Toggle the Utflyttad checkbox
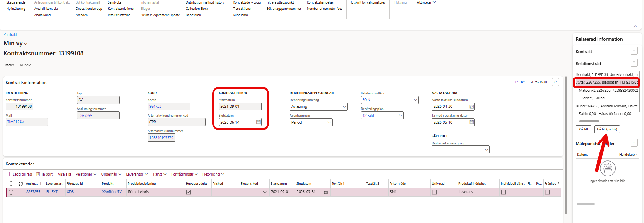644x223 pixels. [x=435, y=192]
